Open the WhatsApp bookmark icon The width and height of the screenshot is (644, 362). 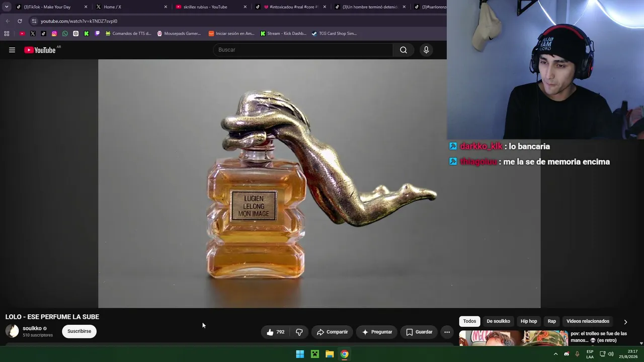pos(65,34)
